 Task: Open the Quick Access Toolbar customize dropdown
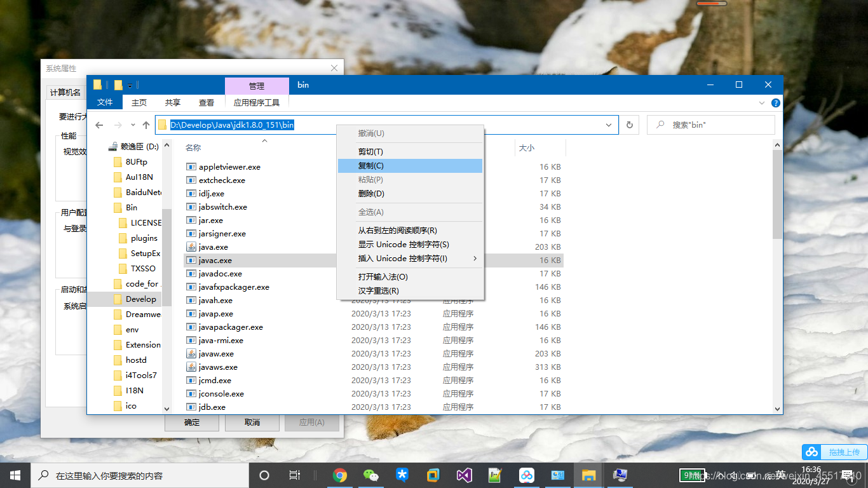pos(130,85)
